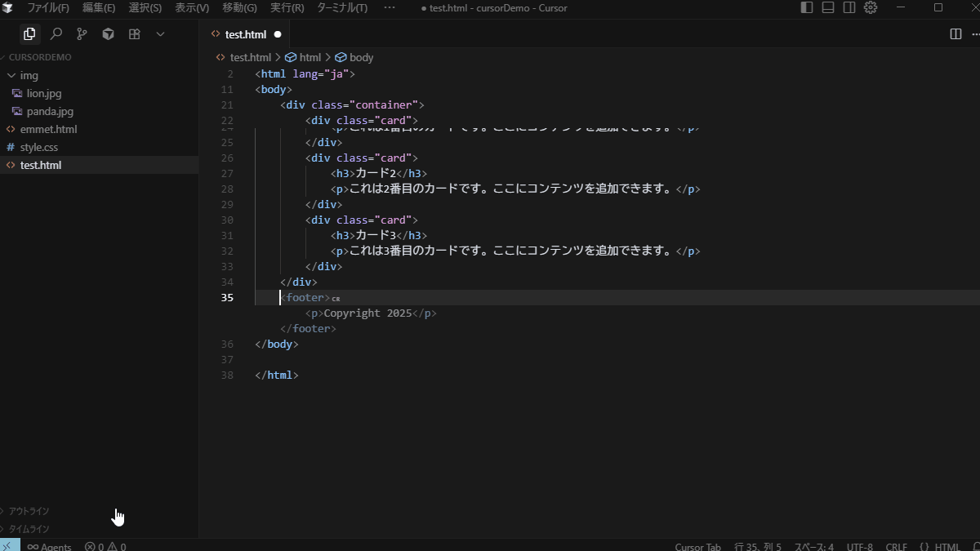Toggle the bottom panel layout icon
Screen dimensions: 980x551
[828, 7]
